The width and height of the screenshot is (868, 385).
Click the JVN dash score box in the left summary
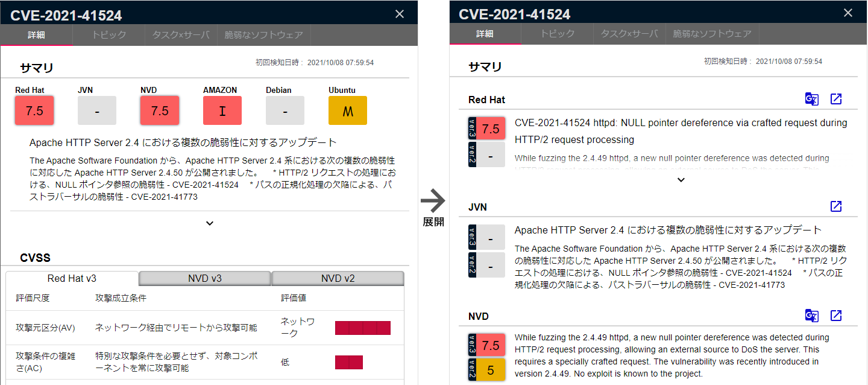click(97, 110)
